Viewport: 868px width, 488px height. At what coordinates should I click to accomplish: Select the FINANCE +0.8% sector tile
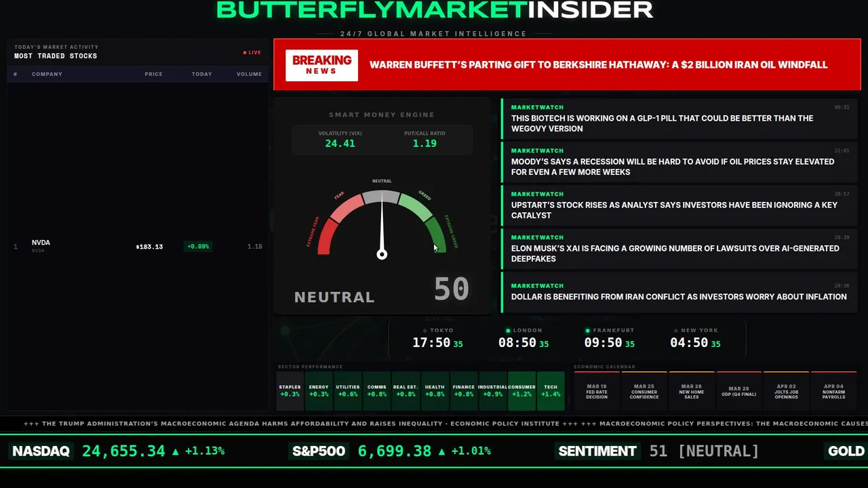(464, 390)
